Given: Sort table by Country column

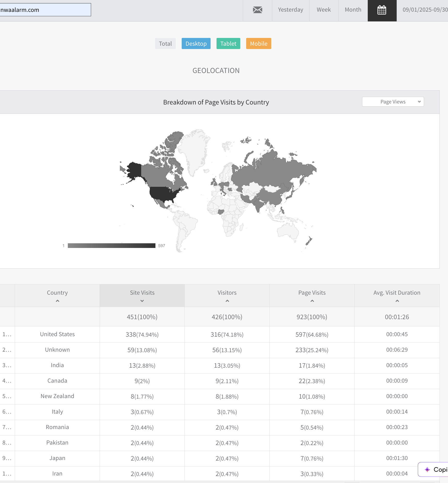Looking at the screenshot, I should 57,296.
